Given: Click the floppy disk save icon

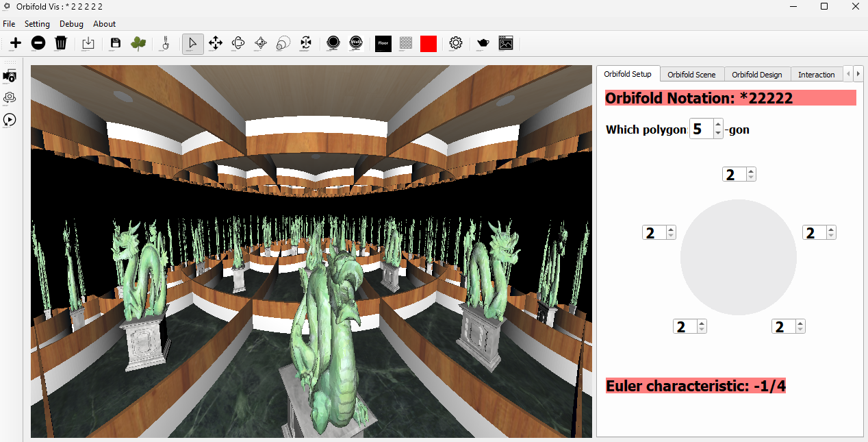Looking at the screenshot, I should pyautogui.click(x=116, y=43).
